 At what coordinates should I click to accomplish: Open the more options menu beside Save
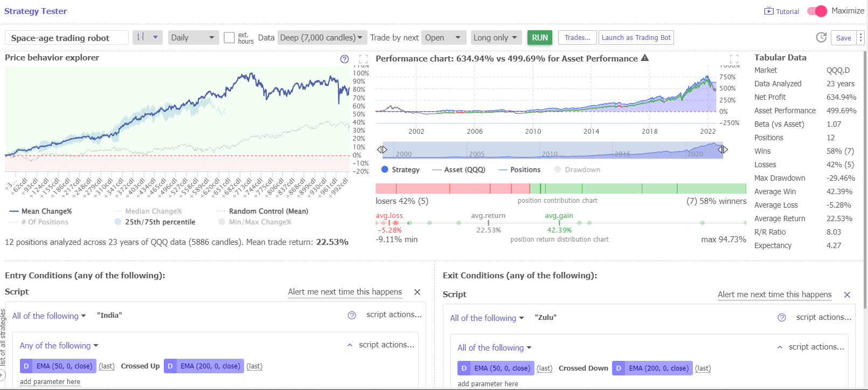[x=860, y=38]
